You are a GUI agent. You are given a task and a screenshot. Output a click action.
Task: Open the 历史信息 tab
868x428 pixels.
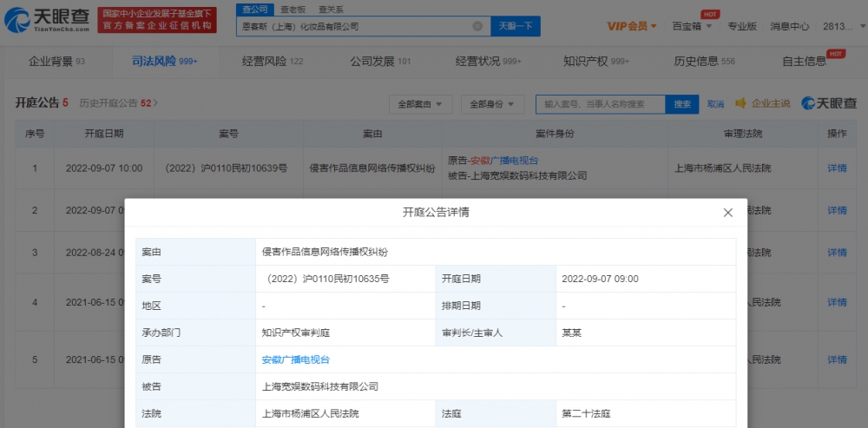click(x=704, y=62)
